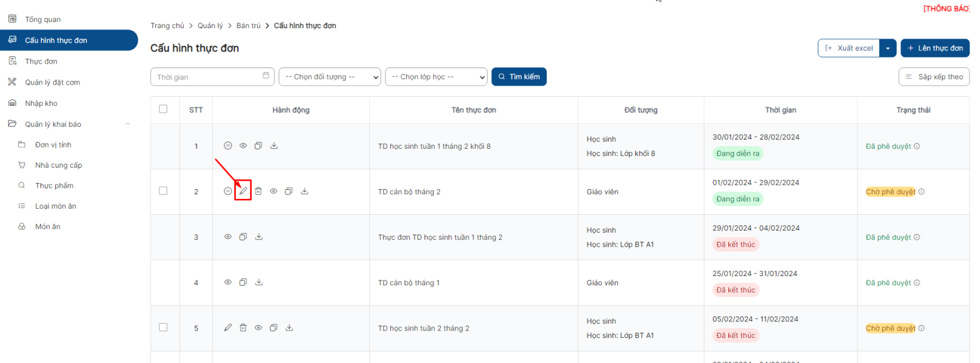This screenshot has width=980, height=363.
Task: Expand the Xuất excel dropdown arrow
Action: (888, 48)
